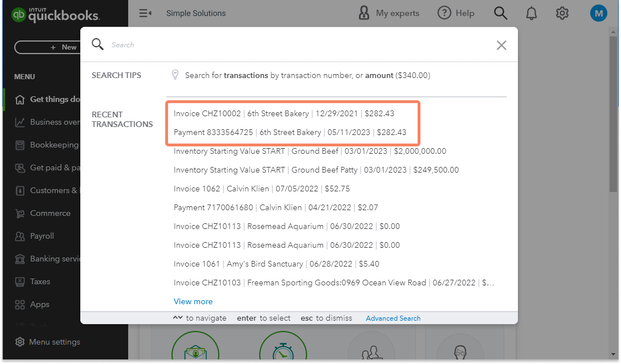
Task: Open Payment 8333564725 for 6th Street Bakery
Action: [289, 132]
